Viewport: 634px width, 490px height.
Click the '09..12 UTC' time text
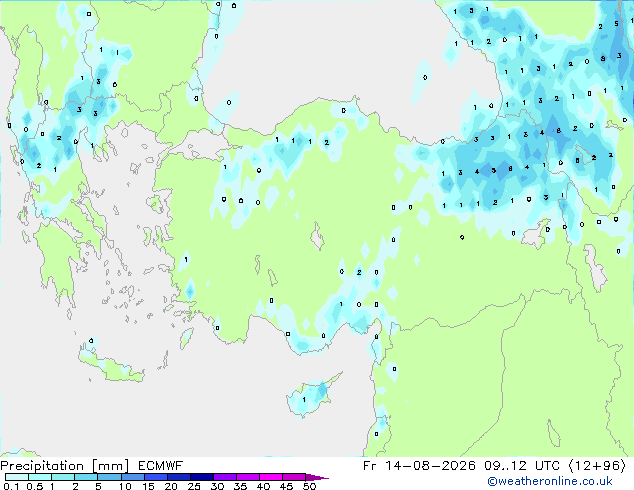click(x=522, y=466)
